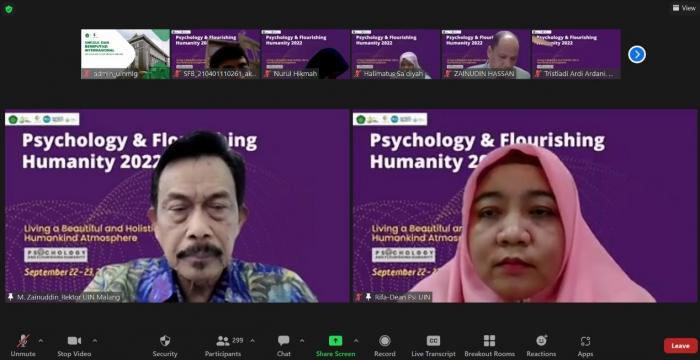
Task: Select ZAINUDIN HASSAN video thumbnail
Action: pyautogui.click(x=486, y=54)
